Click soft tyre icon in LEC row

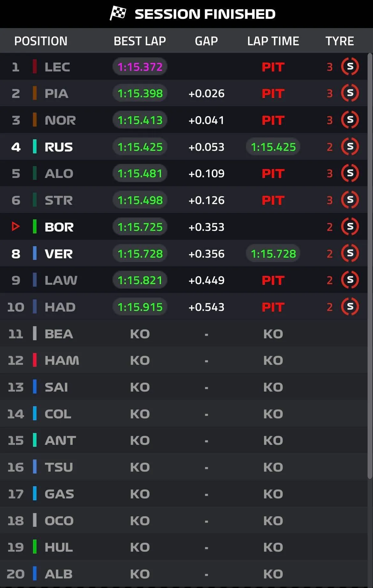pyautogui.click(x=350, y=67)
